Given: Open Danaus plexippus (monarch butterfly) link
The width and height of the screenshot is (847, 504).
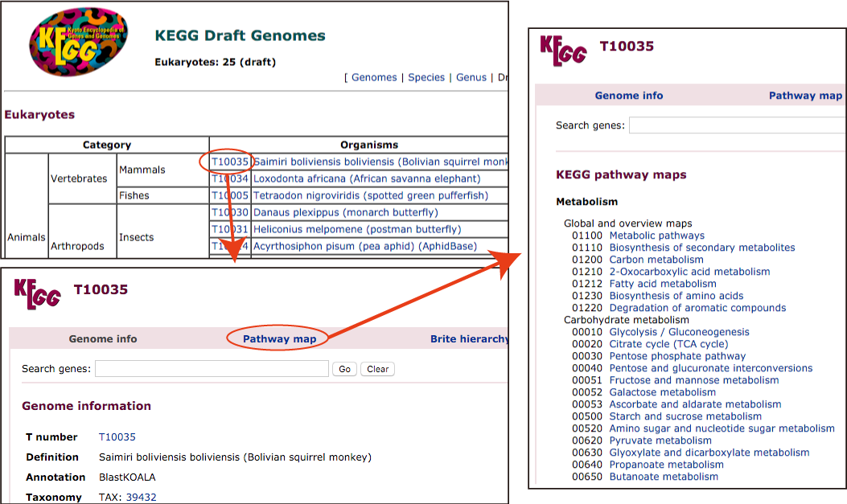Looking at the screenshot, I should pos(345,212).
